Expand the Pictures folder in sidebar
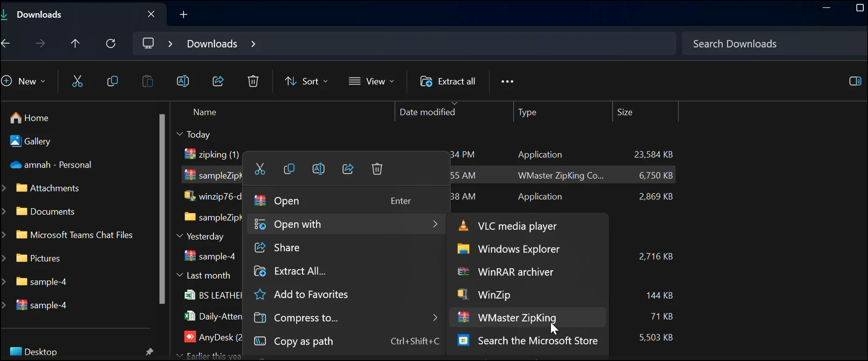 (4, 259)
